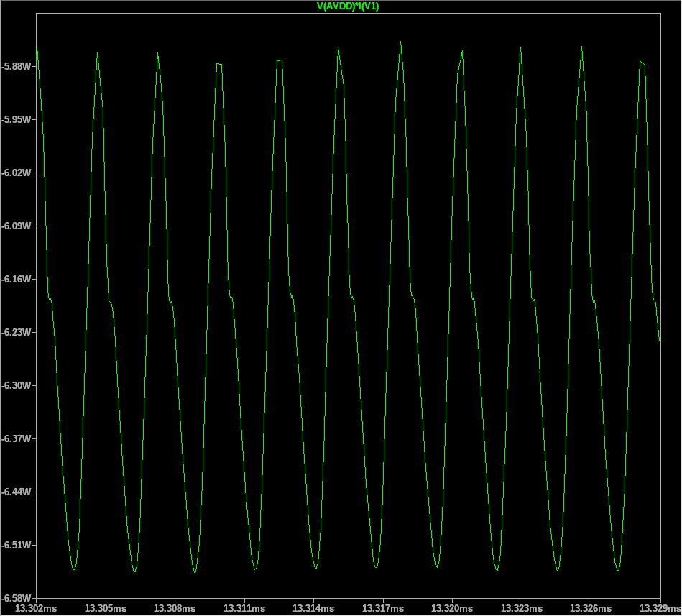This screenshot has width=682, height=616.
Task: Click the -5.88W vertical axis label
Action: (17, 67)
